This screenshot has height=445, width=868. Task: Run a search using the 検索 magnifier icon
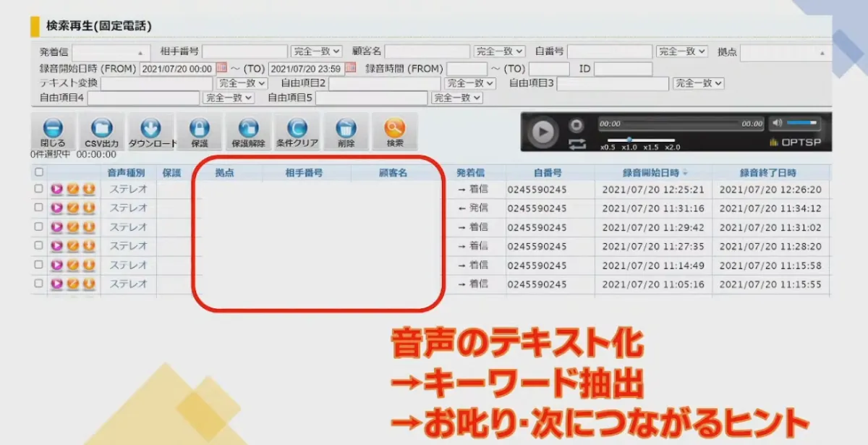(x=394, y=129)
